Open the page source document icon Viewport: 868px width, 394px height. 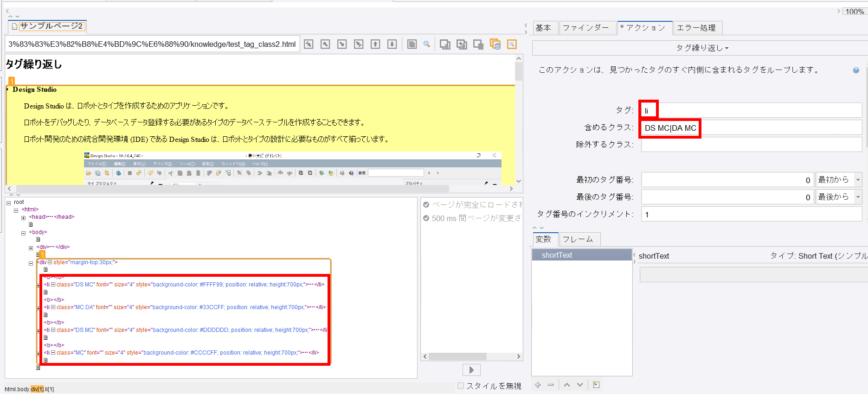pos(411,44)
